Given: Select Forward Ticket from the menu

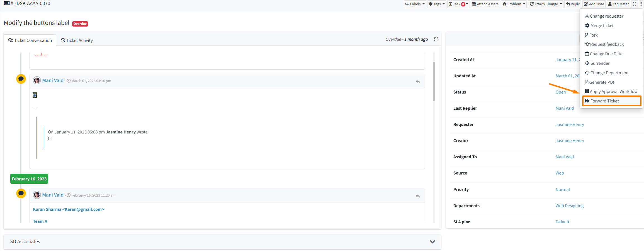Looking at the screenshot, I should pyautogui.click(x=604, y=101).
